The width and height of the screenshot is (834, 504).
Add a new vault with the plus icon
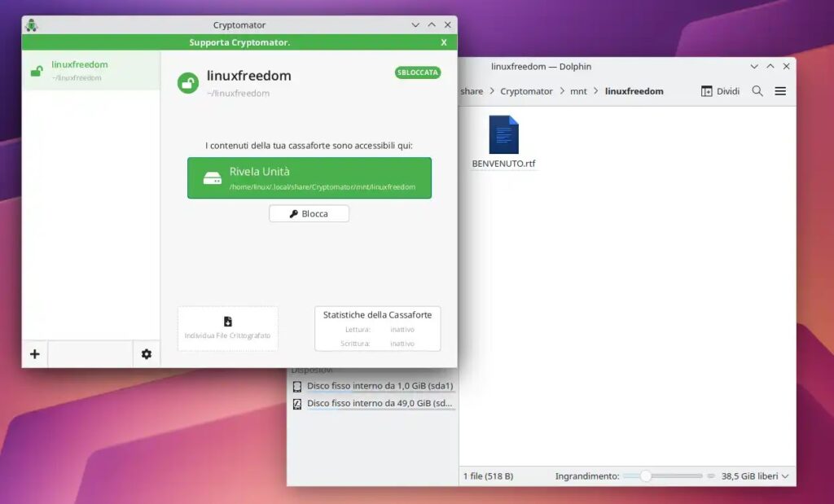(34, 353)
